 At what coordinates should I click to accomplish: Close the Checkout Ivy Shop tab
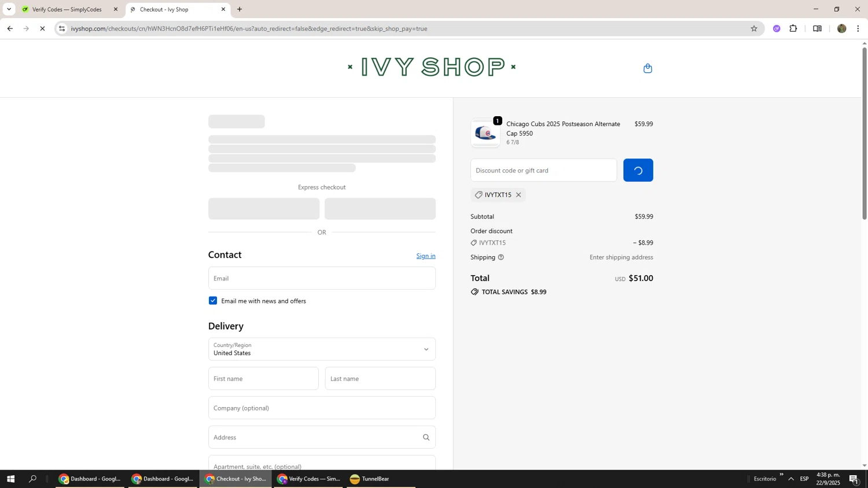coord(223,9)
